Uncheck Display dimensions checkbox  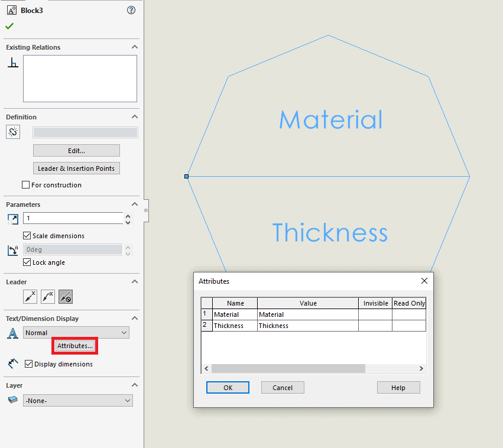(28, 364)
